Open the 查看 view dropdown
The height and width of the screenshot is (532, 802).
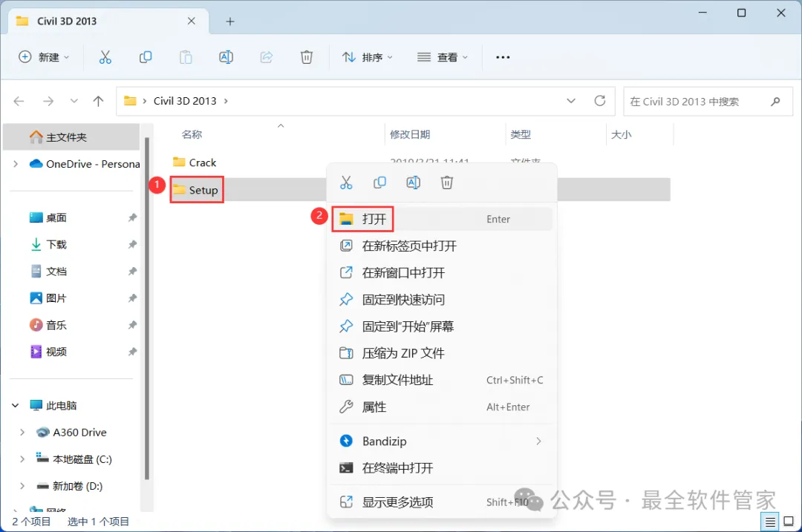[x=443, y=57]
